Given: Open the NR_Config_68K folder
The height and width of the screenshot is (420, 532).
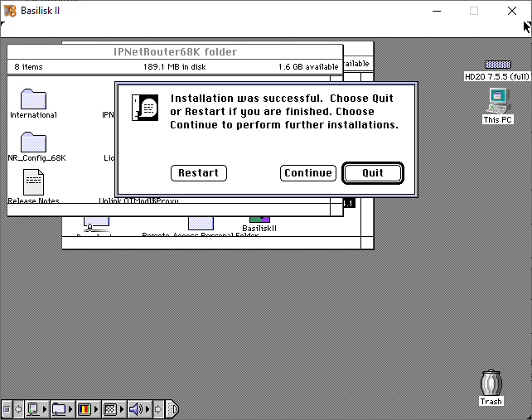Looking at the screenshot, I should tap(33, 142).
